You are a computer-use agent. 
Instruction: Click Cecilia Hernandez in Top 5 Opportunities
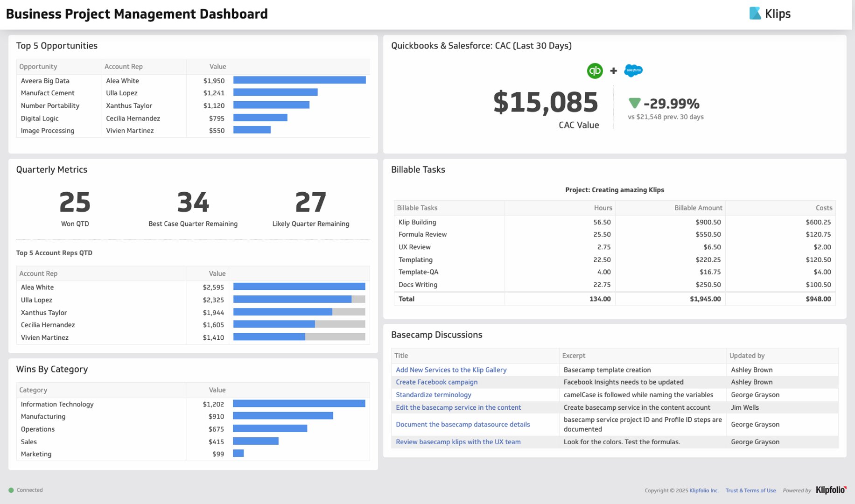click(x=133, y=119)
